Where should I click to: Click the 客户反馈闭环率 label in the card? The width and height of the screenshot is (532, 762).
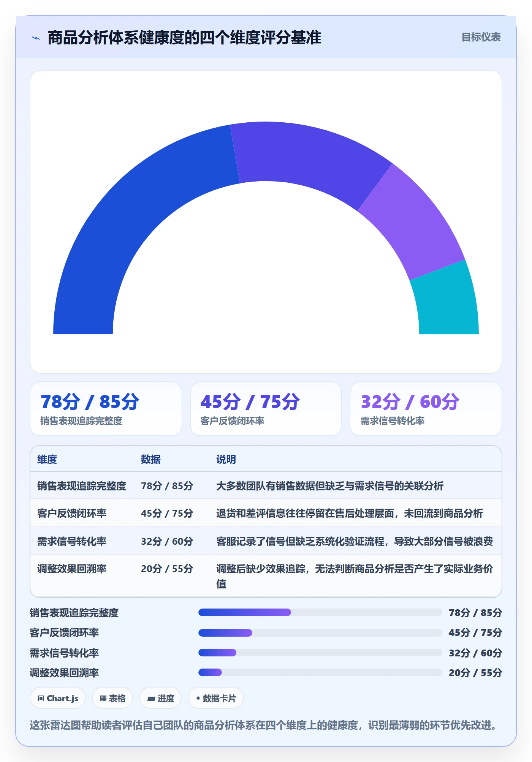[232, 421]
